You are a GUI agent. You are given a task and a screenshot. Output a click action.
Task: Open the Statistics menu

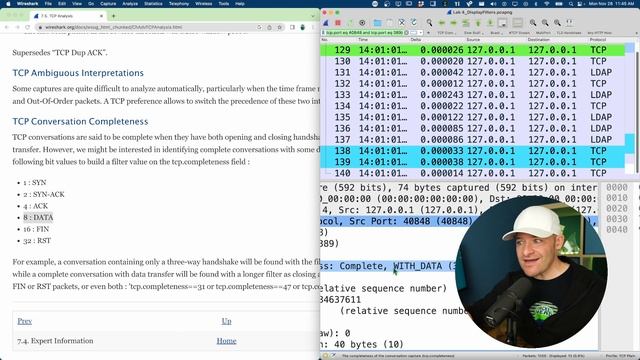tap(153, 4)
